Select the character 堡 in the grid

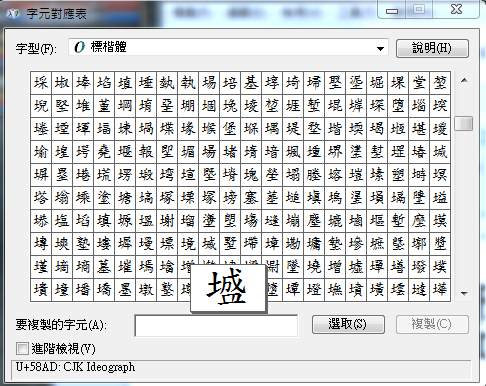pyautogui.click(x=230, y=129)
